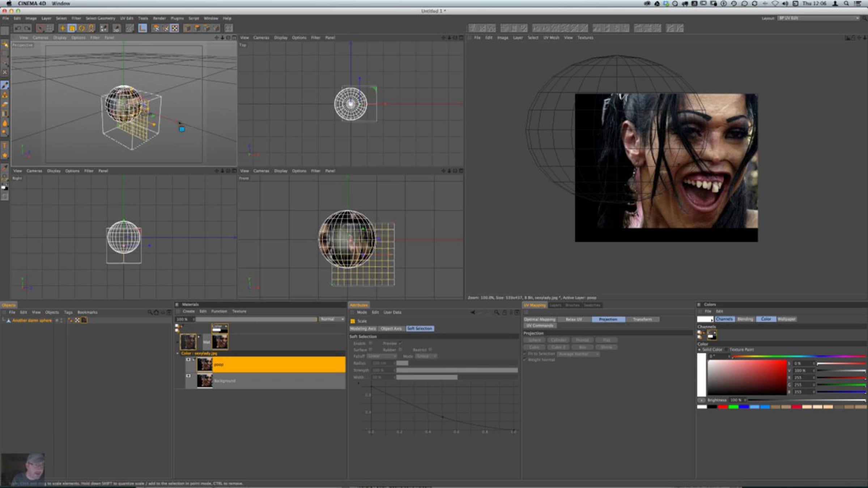Viewport: 868px width, 488px height.
Task: Click the Apple menu icon
Action: tap(9, 4)
